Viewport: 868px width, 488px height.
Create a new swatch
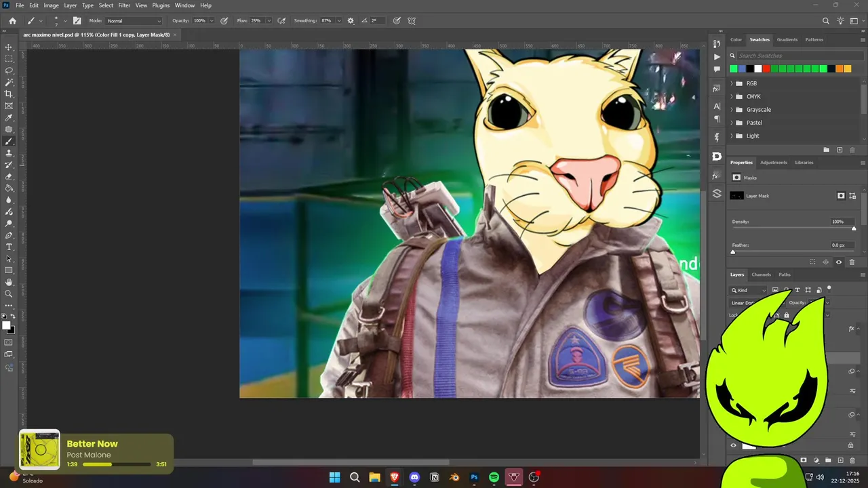point(840,150)
